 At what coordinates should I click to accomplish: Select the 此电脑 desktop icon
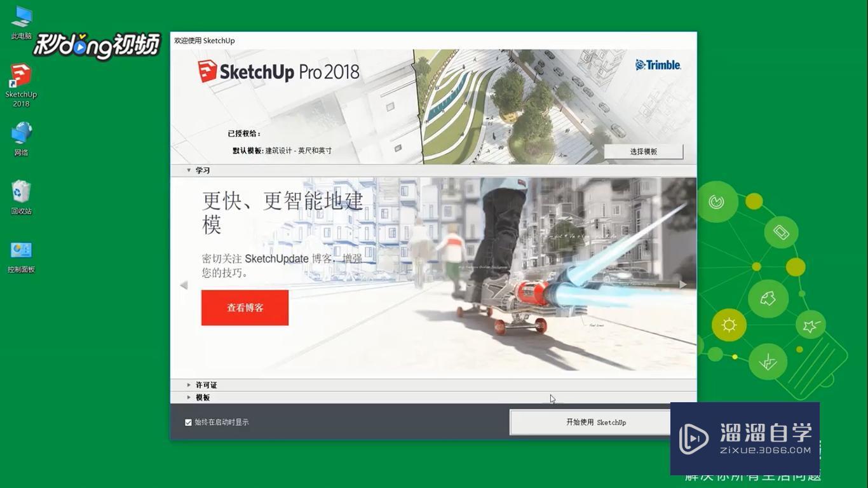[21, 22]
